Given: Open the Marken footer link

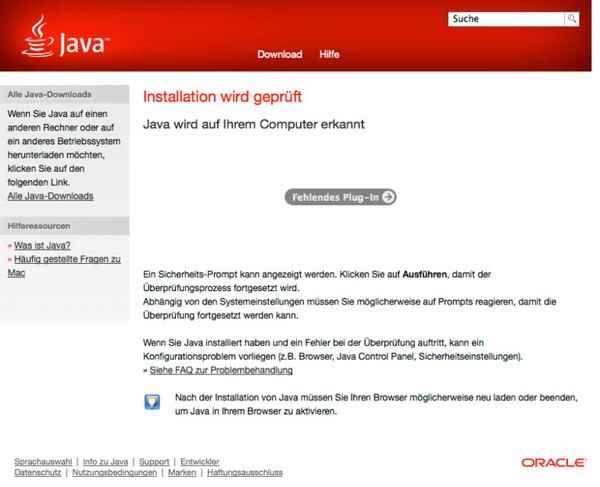Looking at the screenshot, I should (x=182, y=472).
